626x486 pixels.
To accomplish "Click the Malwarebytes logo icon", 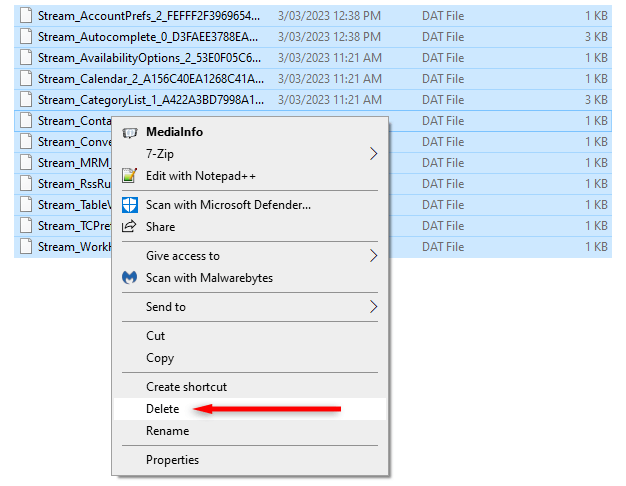I will coord(129,278).
